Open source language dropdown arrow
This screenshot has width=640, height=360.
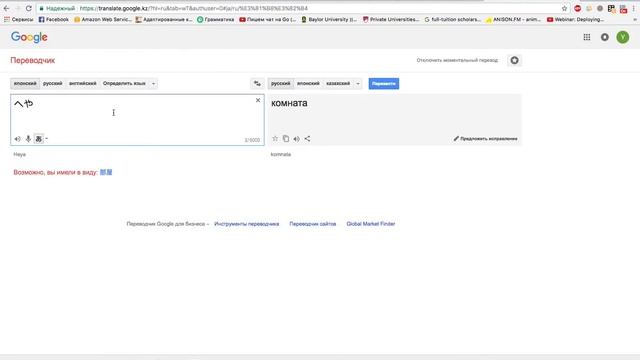pyautogui.click(x=153, y=83)
